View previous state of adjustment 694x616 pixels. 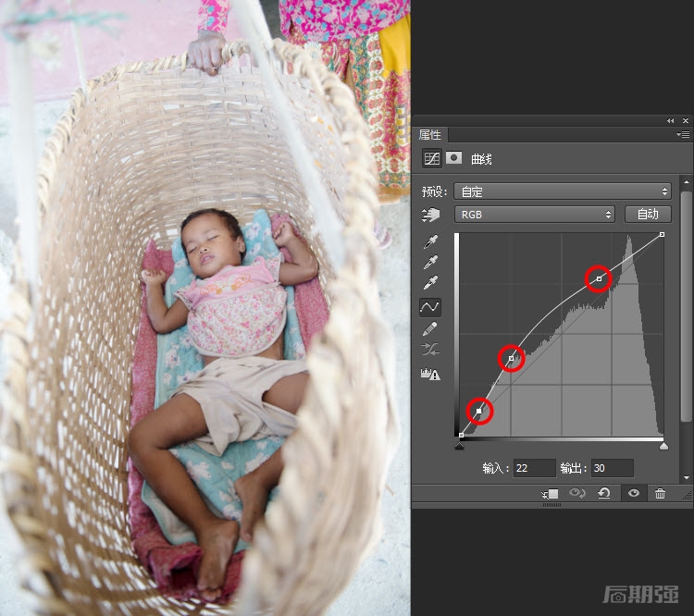pyautogui.click(x=577, y=493)
